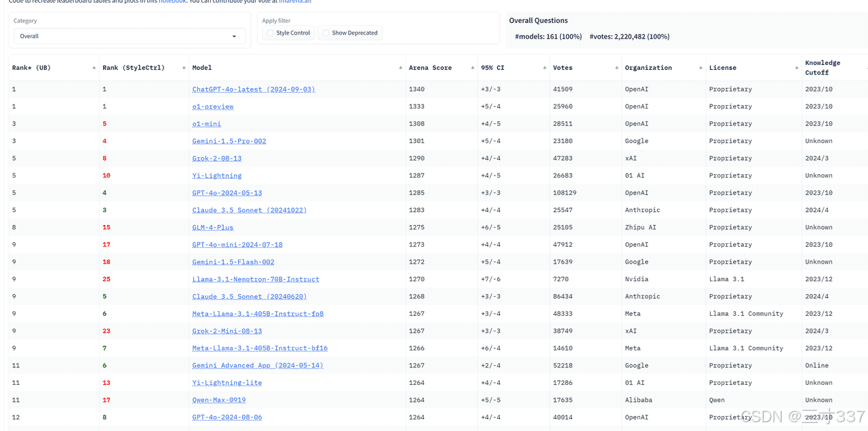Open Llama-3.1-Nemotron-70B-Instruct link
The height and width of the screenshot is (431, 868).
pyautogui.click(x=256, y=279)
